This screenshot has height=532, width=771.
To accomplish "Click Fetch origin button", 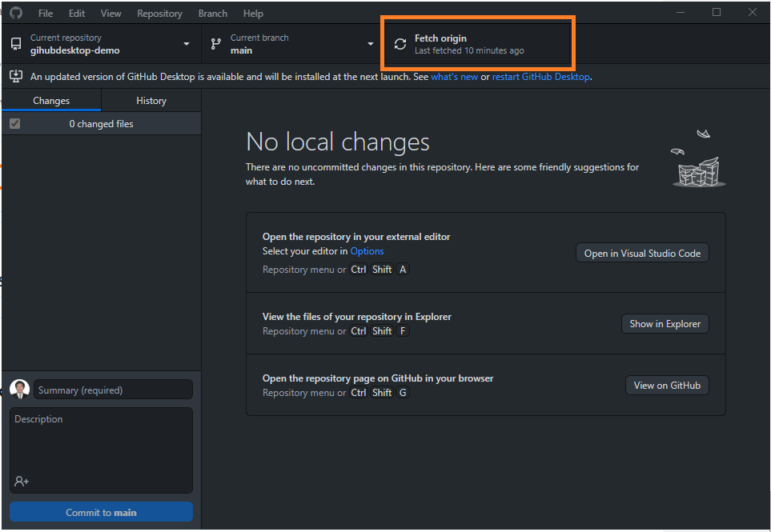I will (477, 44).
